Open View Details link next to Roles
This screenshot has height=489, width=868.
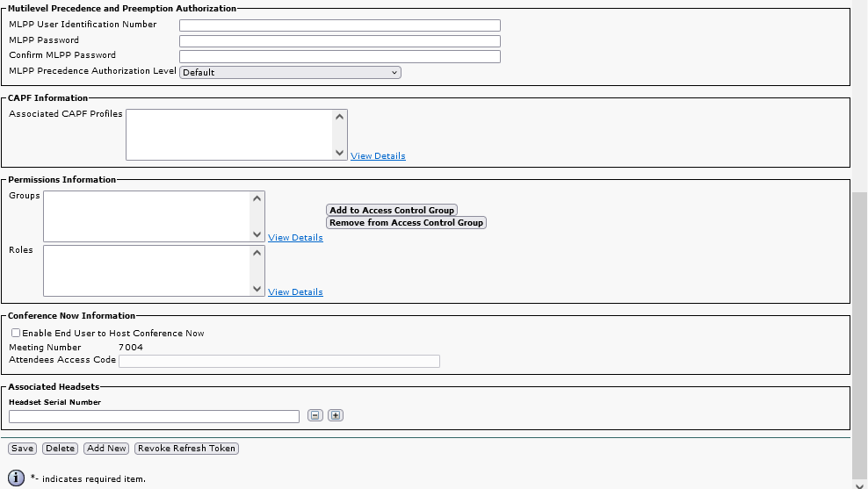tap(295, 292)
